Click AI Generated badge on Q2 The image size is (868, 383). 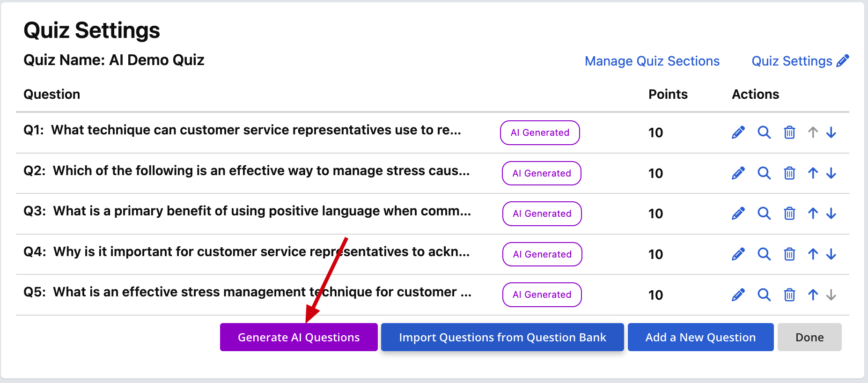[x=542, y=173]
